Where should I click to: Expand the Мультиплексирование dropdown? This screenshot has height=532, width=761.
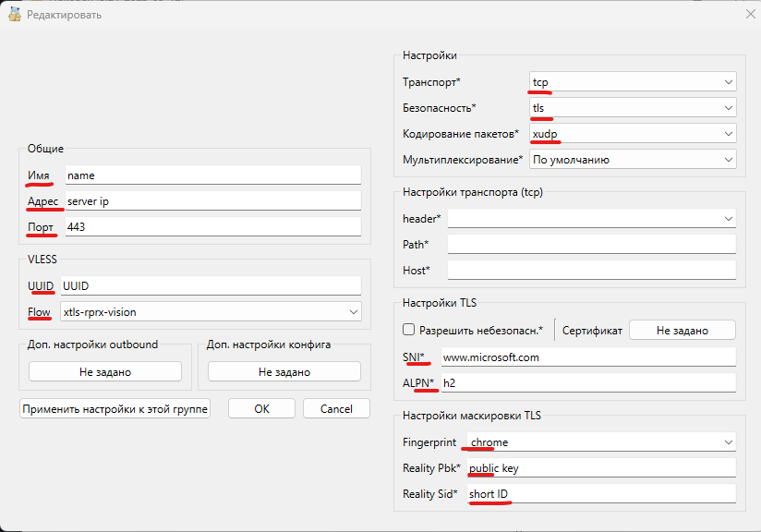coord(632,159)
